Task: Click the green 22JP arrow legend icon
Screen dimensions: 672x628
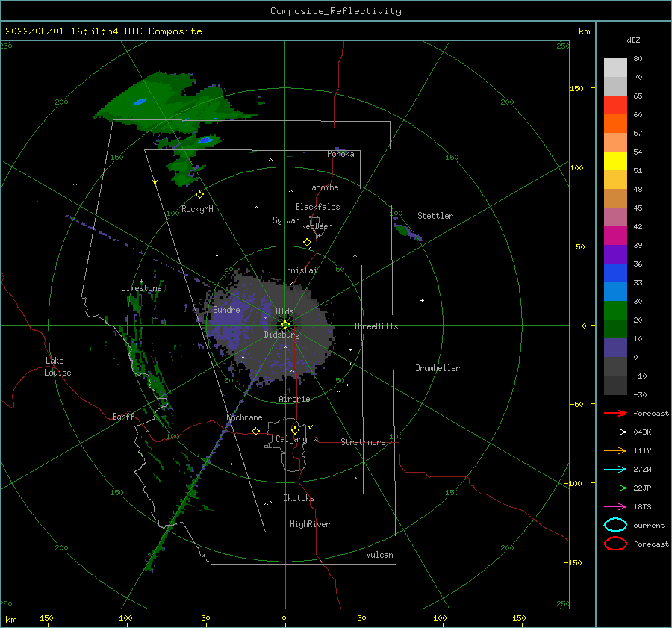Action: pos(615,488)
